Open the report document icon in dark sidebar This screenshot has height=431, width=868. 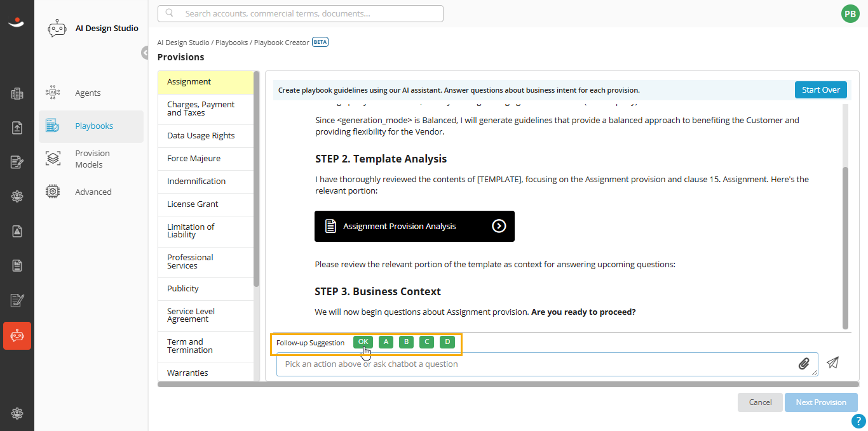[x=17, y=265]
